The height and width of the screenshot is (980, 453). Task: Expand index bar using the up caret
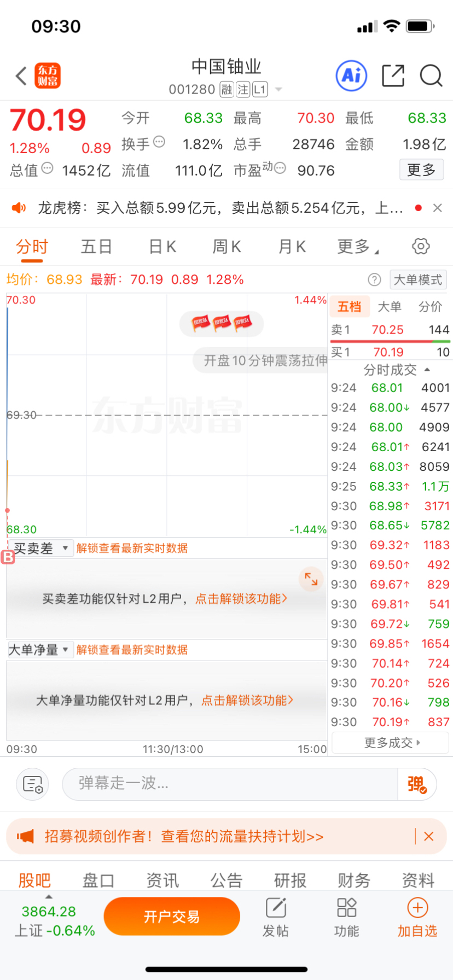point(49,897)
